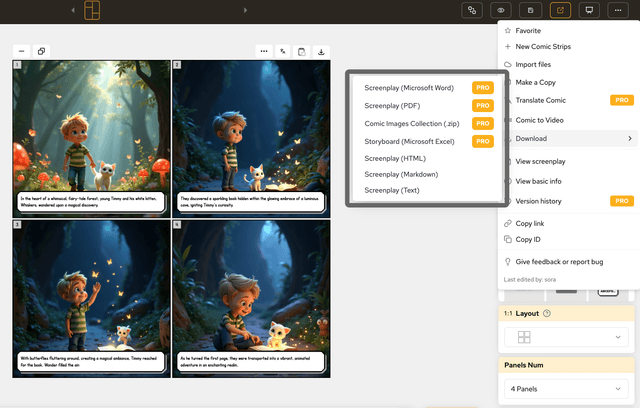
Task: Click the Layout help question mark icon
Action: (x=548, y=314)
